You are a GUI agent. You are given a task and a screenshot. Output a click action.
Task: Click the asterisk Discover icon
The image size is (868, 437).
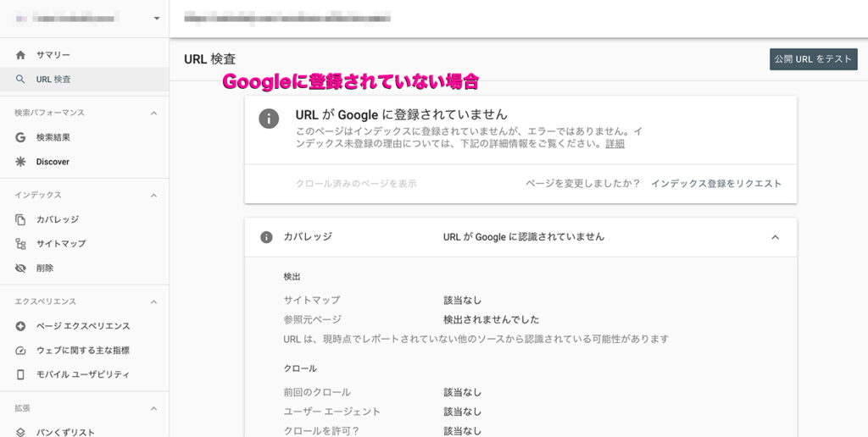[x=20, y=162]
